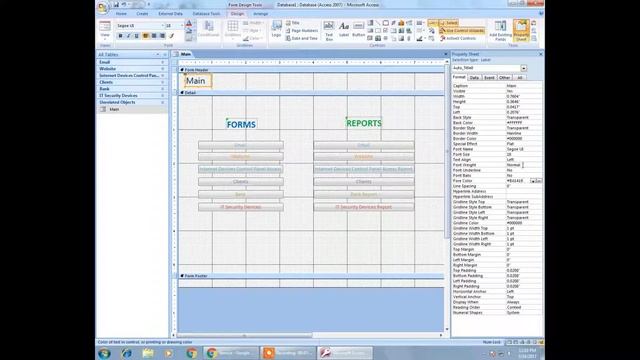Click the Title button
The height and width of the screenshot is (360, 640).
click(293, 23)
